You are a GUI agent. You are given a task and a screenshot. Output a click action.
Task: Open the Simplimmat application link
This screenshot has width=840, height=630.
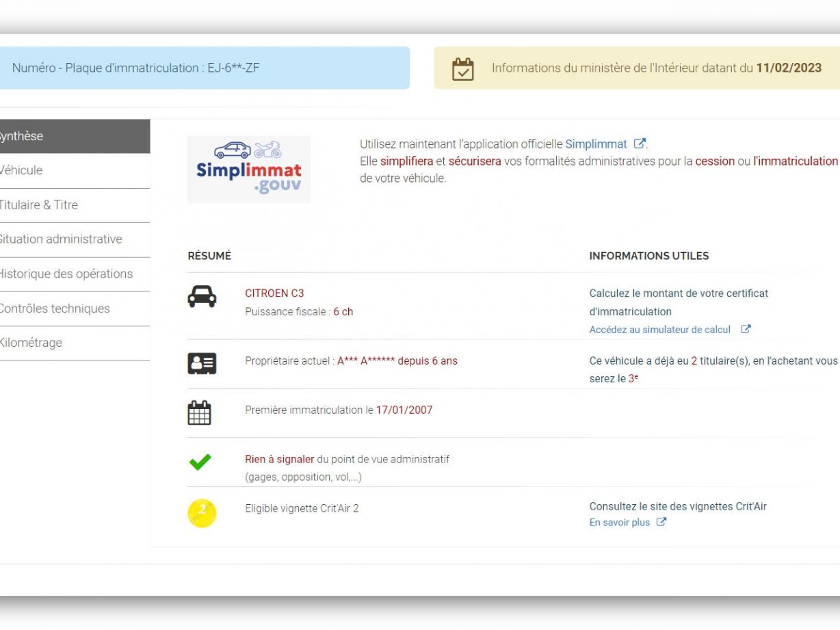pyautogui.click(x=596, y=144)
